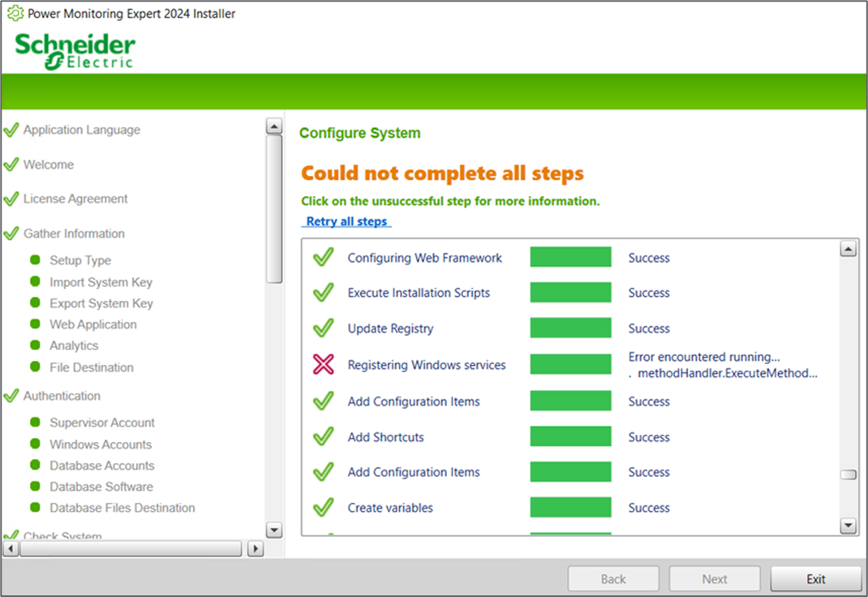The width and height of the screenshot is (868, 597).
Task: Select Authentication in step list
Action: [62, 396]
